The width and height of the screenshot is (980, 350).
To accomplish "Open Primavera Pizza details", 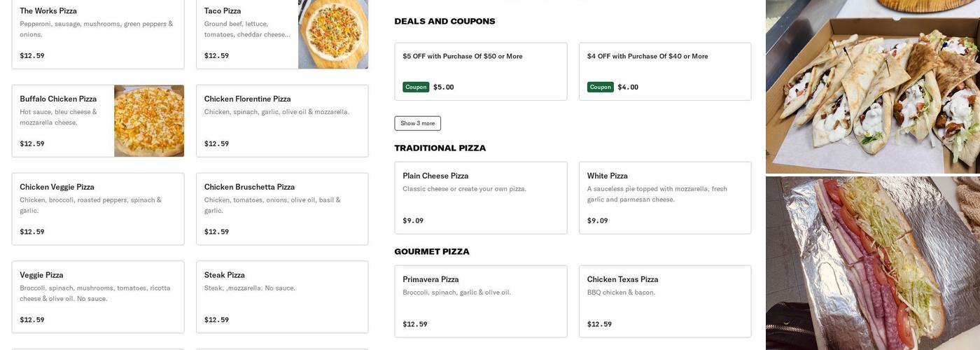I will coord(481,302).
